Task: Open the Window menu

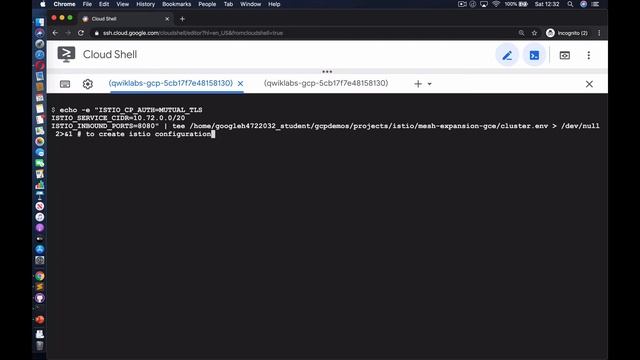Action: tap(250, 4)
